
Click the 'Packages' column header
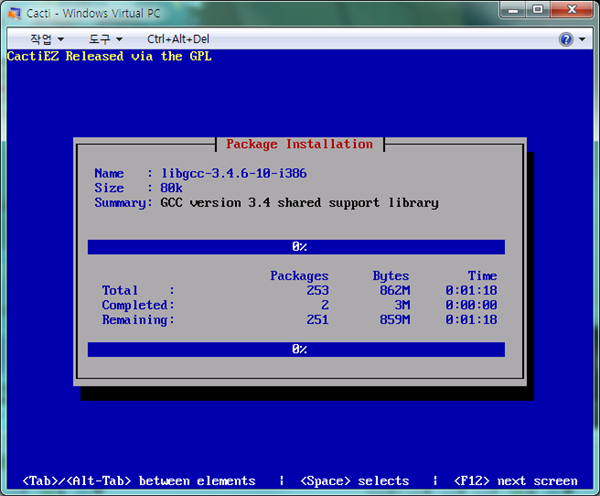[299, 276]
